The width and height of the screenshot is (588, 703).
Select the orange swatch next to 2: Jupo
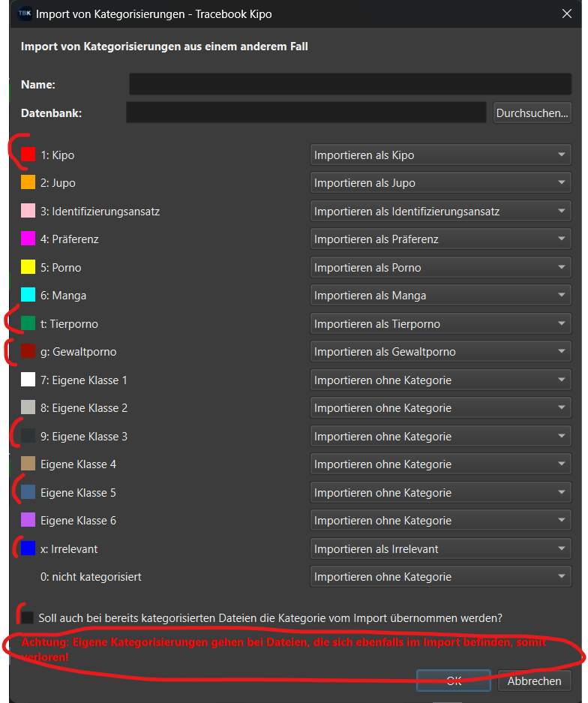click(x=28, y=182)
